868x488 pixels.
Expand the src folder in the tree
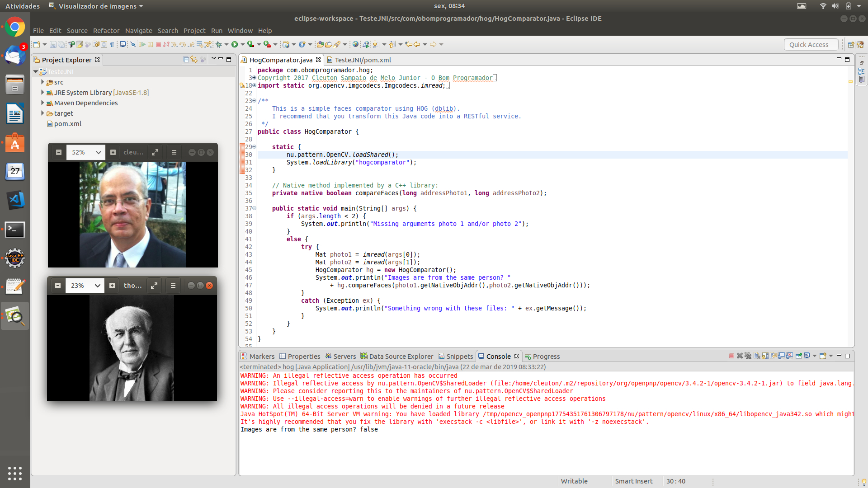[x=42, y=82]
